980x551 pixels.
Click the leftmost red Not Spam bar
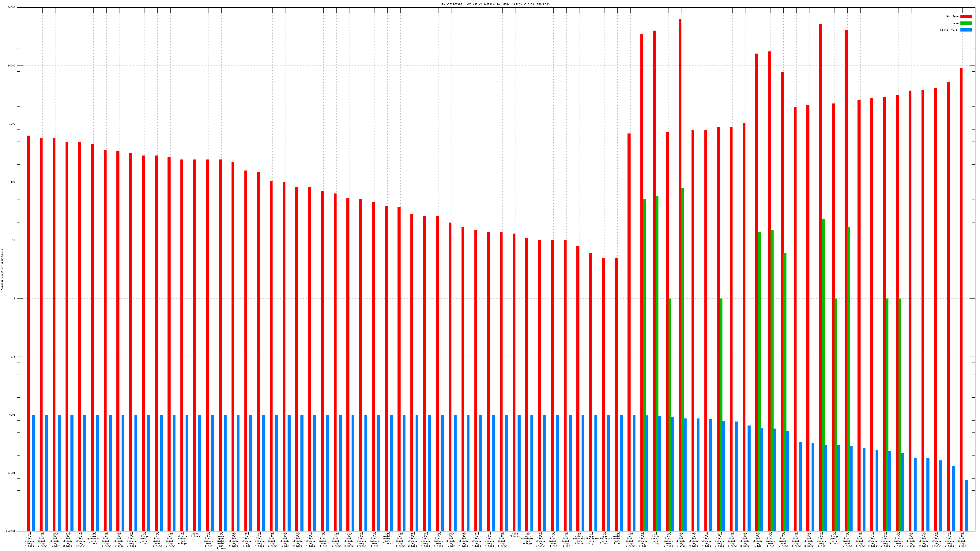click(28, 333)
